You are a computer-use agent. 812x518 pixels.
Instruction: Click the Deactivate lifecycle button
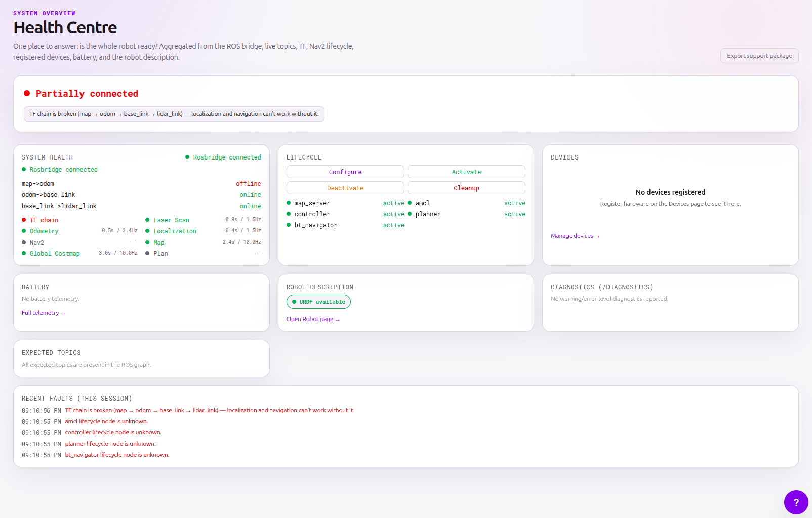345,188
